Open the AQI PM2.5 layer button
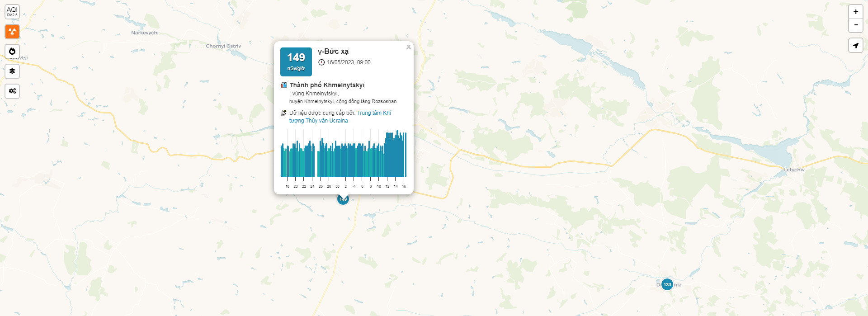The width and height of the screenshot is (868, 316). [12, 12]
